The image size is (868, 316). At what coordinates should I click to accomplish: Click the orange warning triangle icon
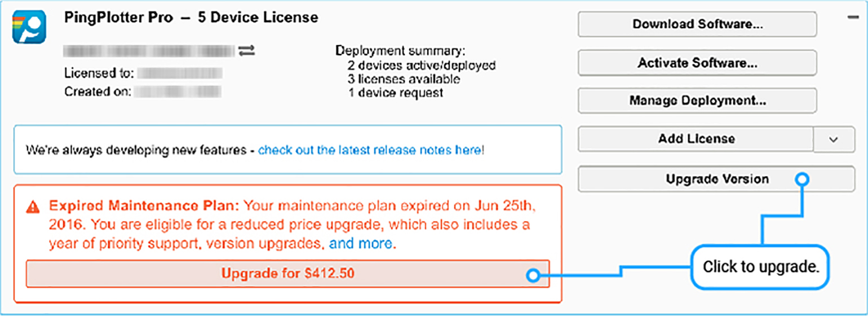coord(34,206)
